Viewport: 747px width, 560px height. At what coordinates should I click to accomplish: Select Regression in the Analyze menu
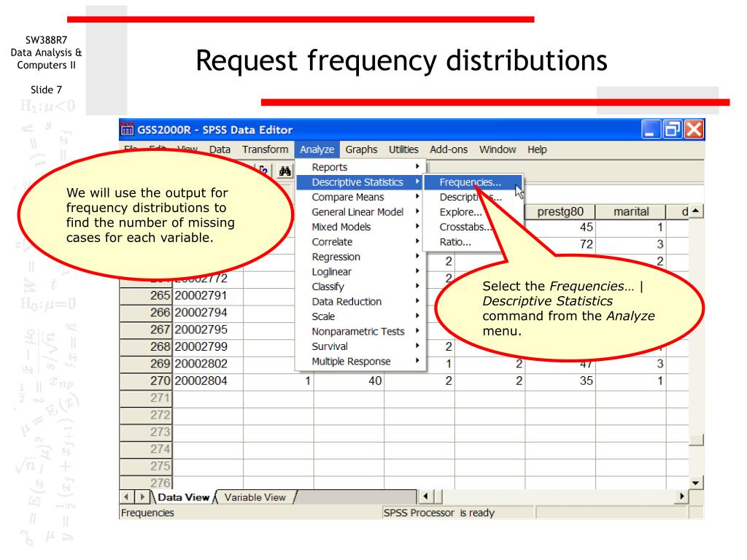(x=360, y=257)
